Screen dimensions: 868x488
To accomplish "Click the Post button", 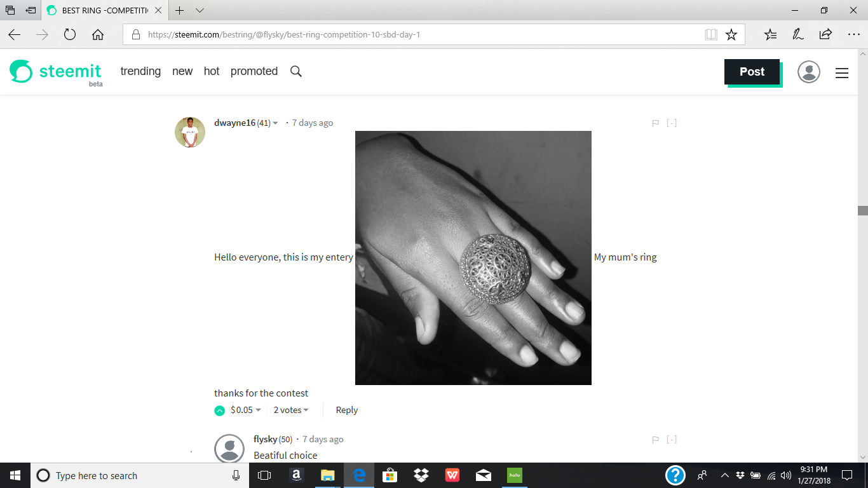I will click(752, 72).
